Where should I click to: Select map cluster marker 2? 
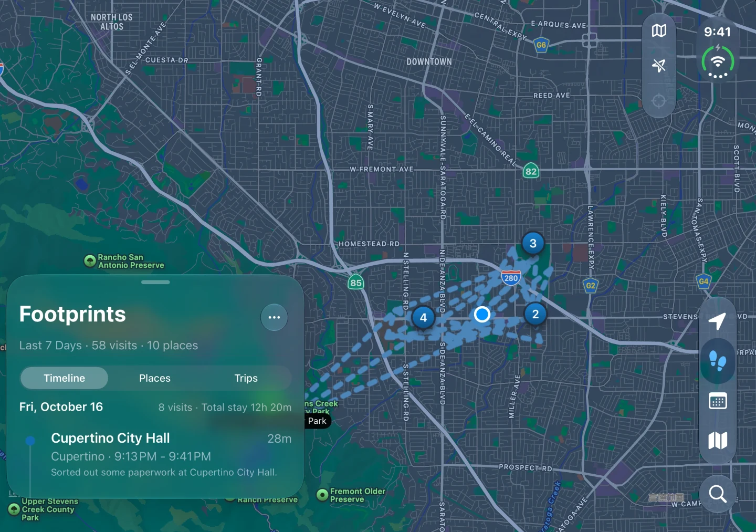pos(535,314)
